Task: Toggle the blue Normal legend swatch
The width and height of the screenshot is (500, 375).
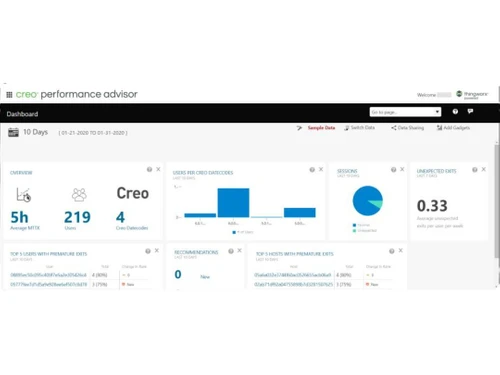Action: pos(354,225)
